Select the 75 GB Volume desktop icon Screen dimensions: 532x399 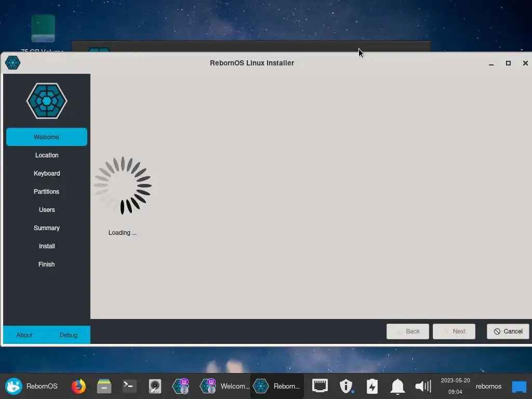[43, 33]
